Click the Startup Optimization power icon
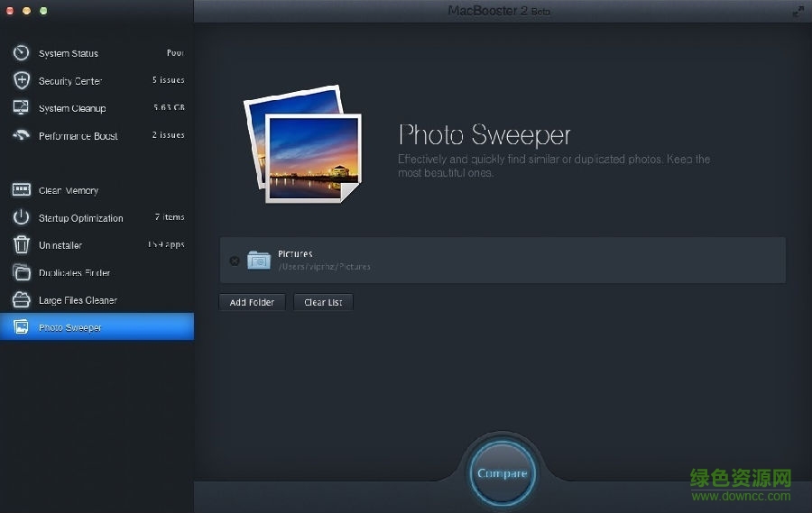The image size is (812, 513). coord(21,218)
